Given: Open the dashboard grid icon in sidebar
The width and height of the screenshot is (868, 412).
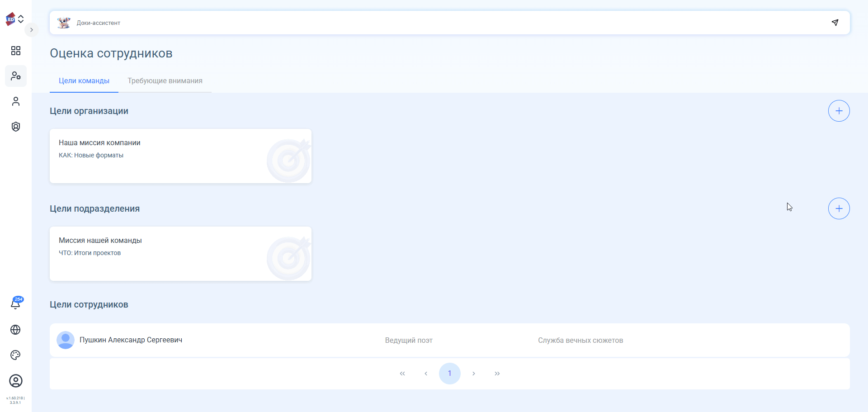Looking at the screenshot, I should click(16, 51).
